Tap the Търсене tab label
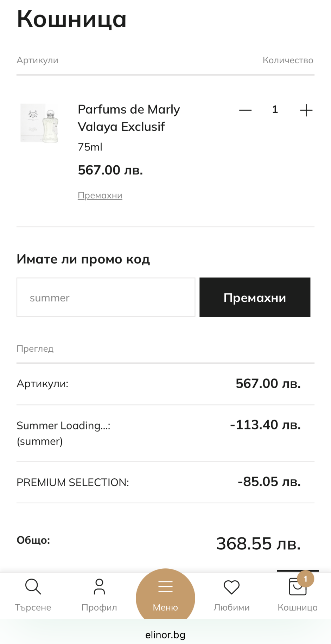331x644 pixels. click(33, 607)
